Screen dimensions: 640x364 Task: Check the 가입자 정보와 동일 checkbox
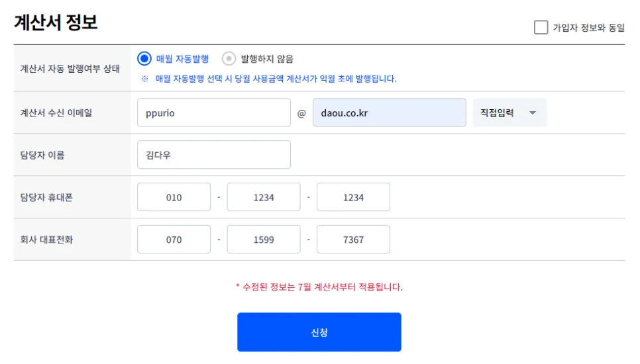click(x=541, y=27)
